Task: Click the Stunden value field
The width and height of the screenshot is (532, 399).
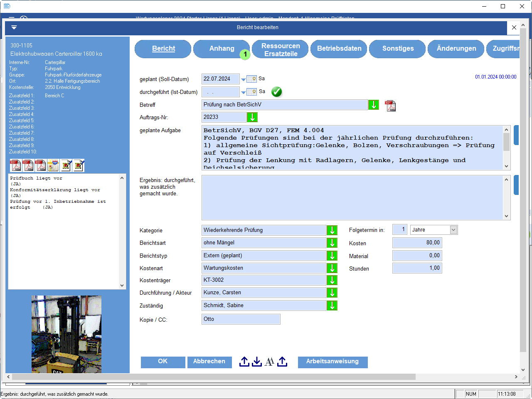Action: click(x=417, y=268)
